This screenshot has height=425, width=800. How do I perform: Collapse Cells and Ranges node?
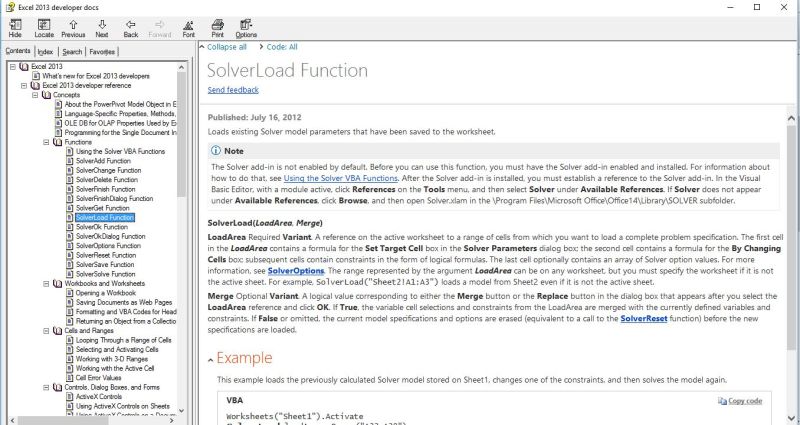(x=46, y=331)
